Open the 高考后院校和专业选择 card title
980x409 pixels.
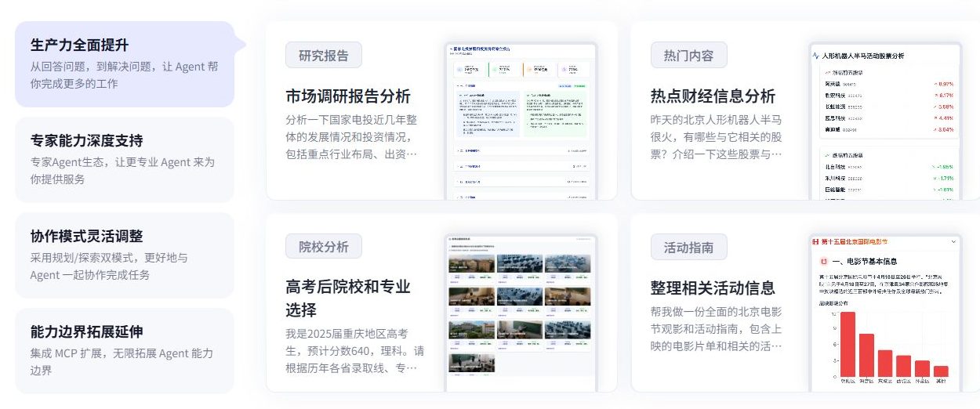[348, 298]
